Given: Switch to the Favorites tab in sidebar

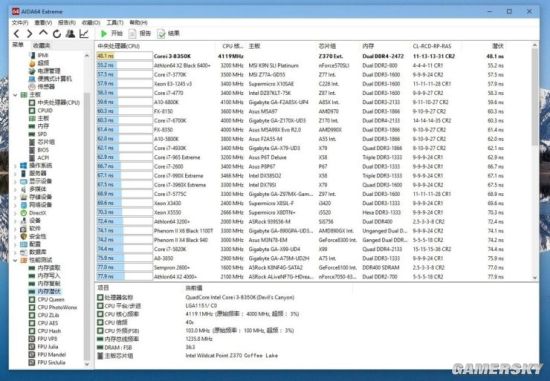Looking at the screenshot, I should point(42,46).
